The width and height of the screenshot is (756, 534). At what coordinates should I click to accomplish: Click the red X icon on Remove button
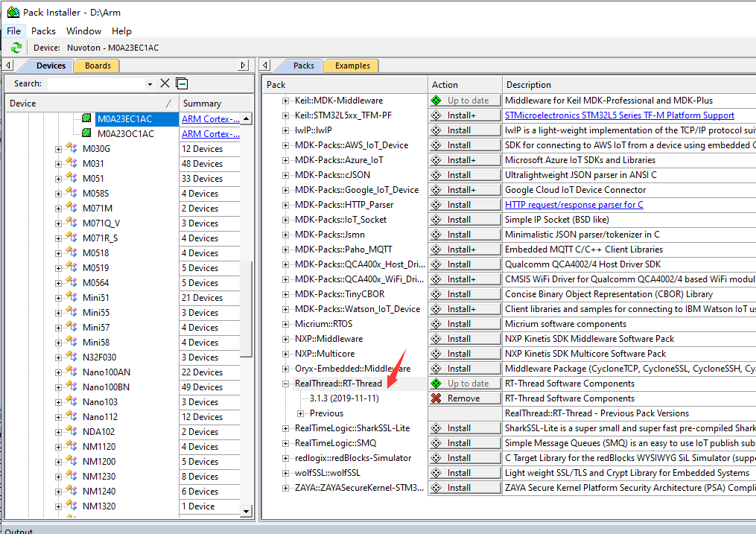(x=436, y=398)
